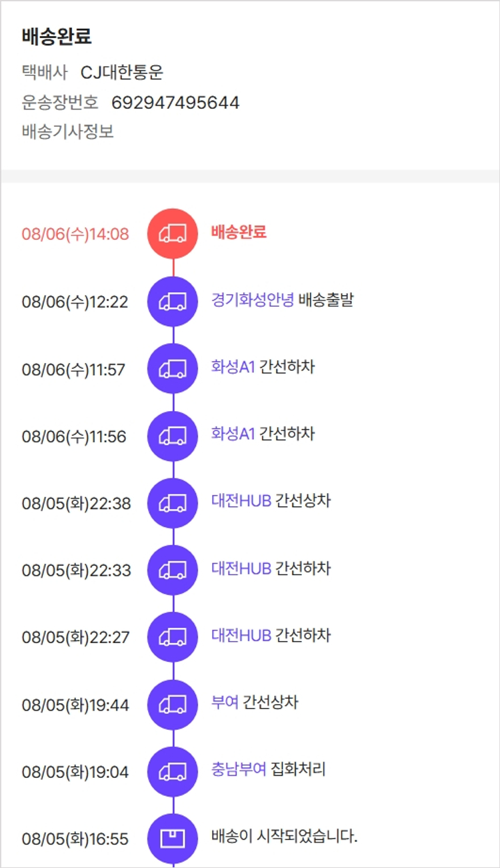Click the CJ대한통운 courier name
500x868 pixels.
(122, 73)
